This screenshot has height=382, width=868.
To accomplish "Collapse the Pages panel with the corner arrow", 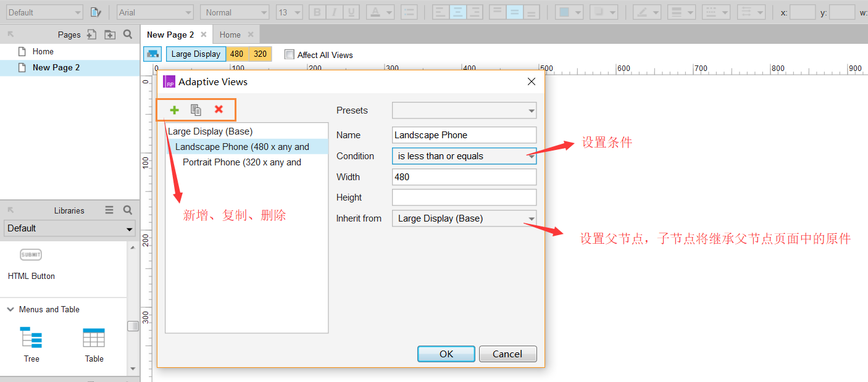I will (x=10, y=35).
